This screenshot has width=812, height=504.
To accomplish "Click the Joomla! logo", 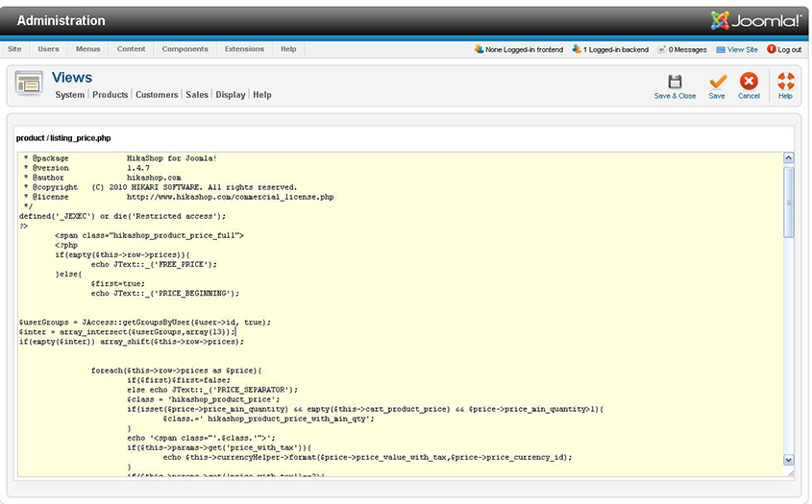I will pyautogui.click(x=756, y=20).
